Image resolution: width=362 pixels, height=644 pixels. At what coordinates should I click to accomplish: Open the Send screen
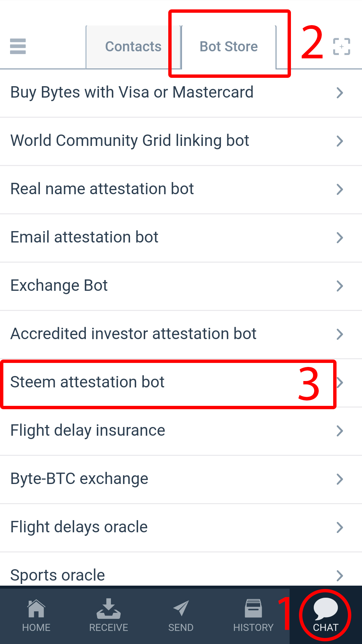[x=181, y=616]
